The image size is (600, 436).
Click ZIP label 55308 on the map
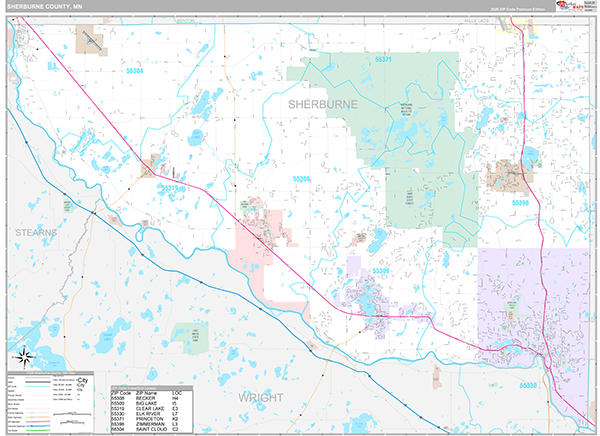(x=302, y=179)
